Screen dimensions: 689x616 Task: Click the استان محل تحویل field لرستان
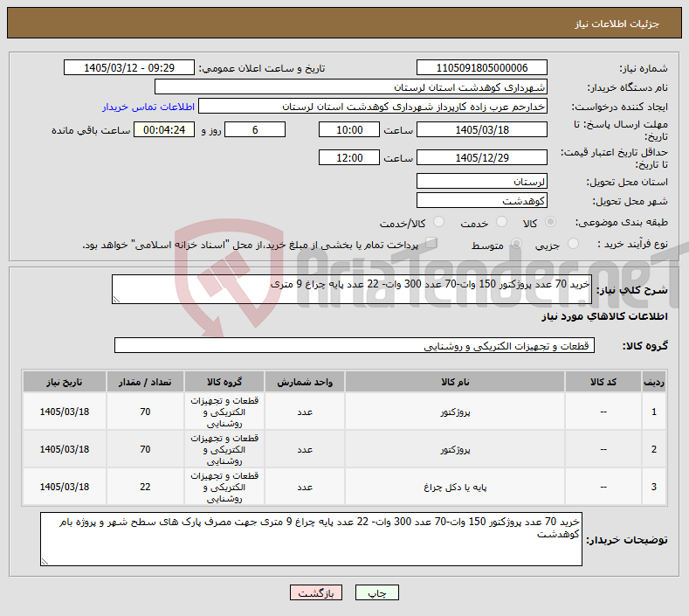point(481,181)
